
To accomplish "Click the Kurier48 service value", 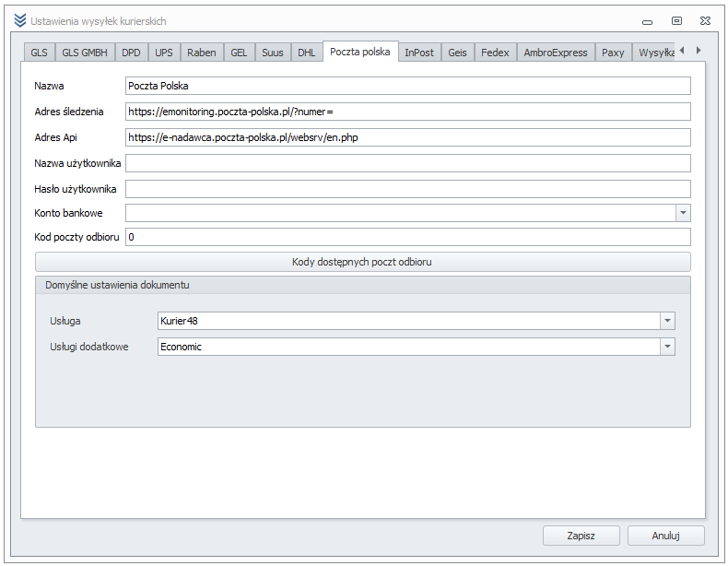I will pyautogui.click(x=179, y=321).
